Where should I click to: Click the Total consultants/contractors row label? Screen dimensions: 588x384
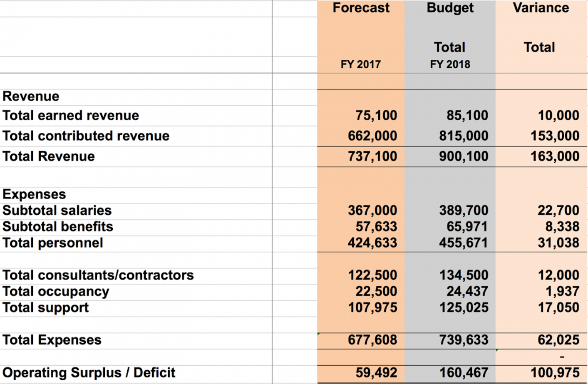98,275
